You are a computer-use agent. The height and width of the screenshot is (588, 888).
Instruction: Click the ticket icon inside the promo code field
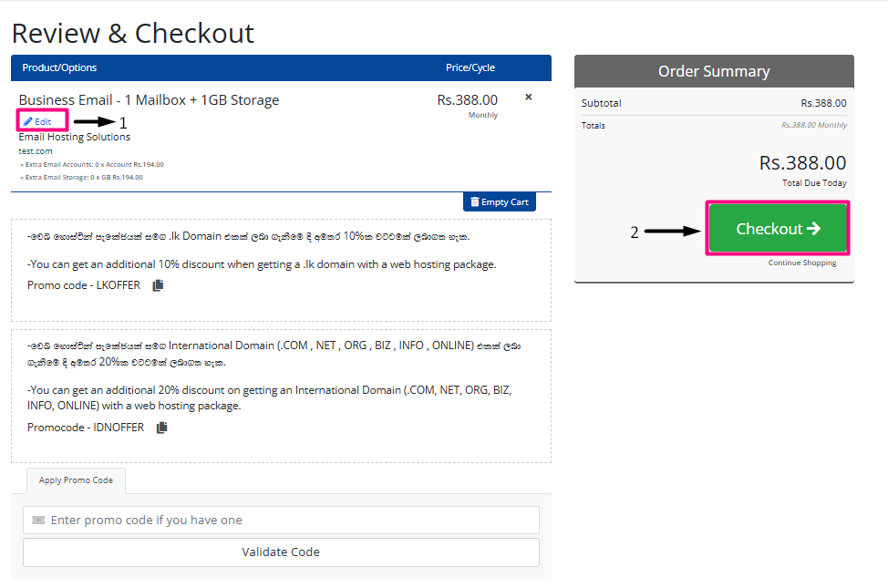click(x=38, y=520)
